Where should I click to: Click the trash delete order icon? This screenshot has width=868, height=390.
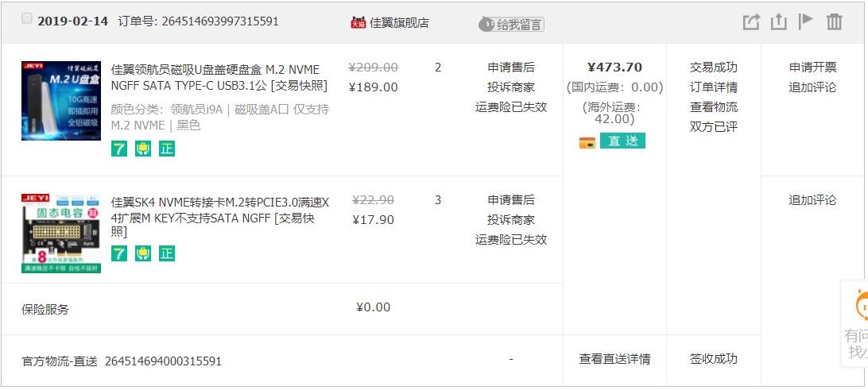835,22
